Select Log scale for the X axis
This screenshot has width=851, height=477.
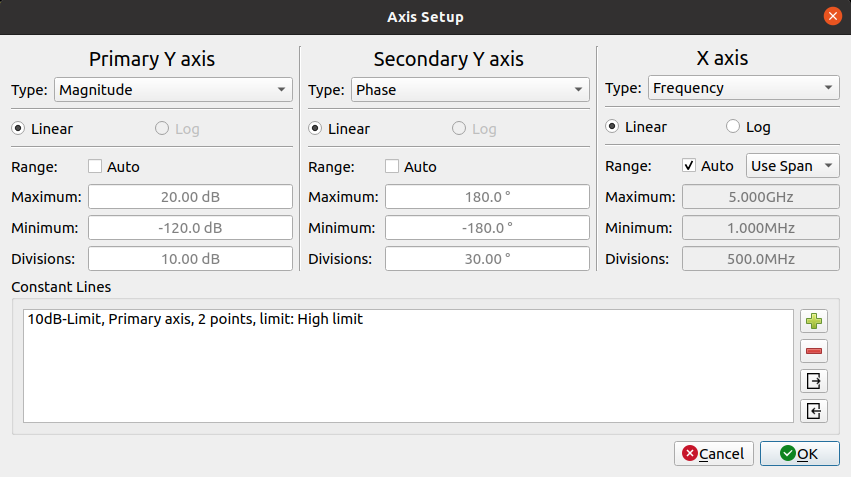(733, 127)
